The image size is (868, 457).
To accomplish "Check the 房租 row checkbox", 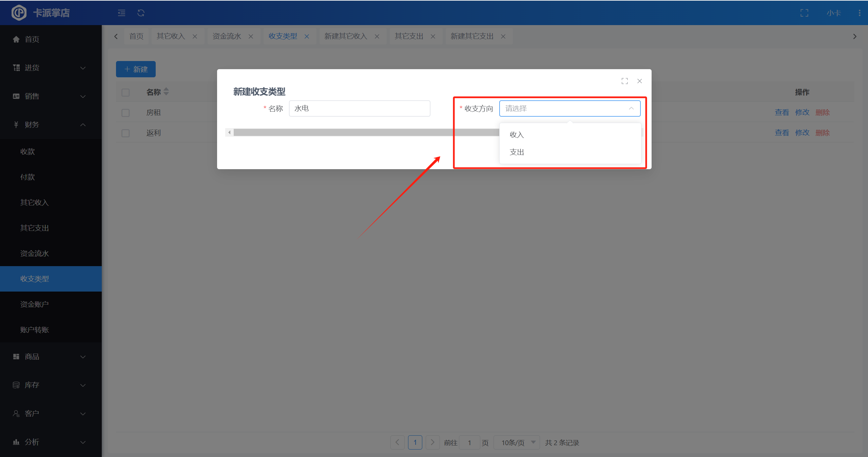I will [x=126, y=113].
